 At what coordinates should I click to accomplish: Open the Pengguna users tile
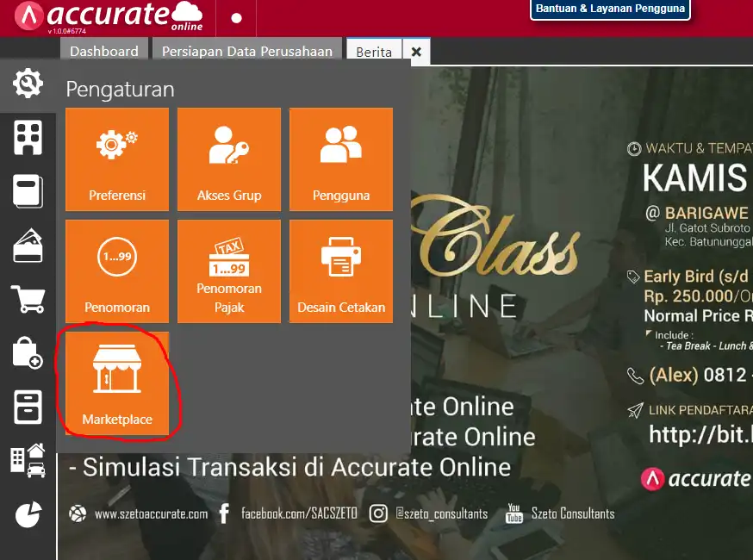point(341,159)
